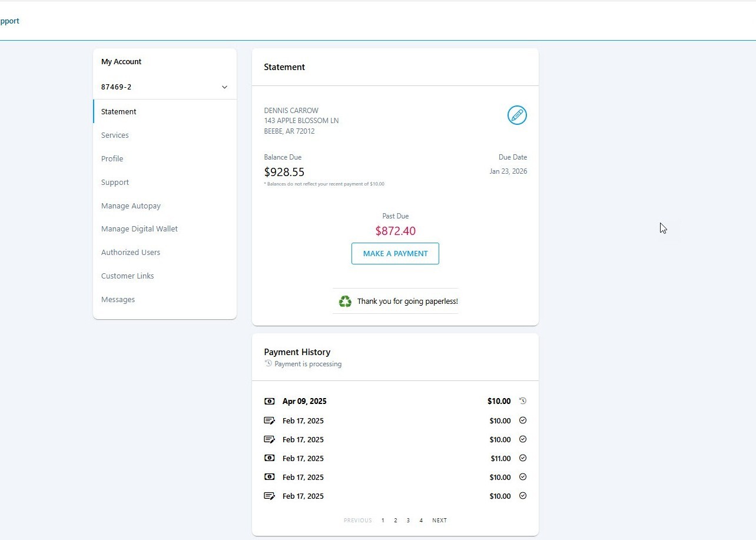Click the payment processing history icon under Payment History
The height and width of the screenshot is (540, 756).
269,363
